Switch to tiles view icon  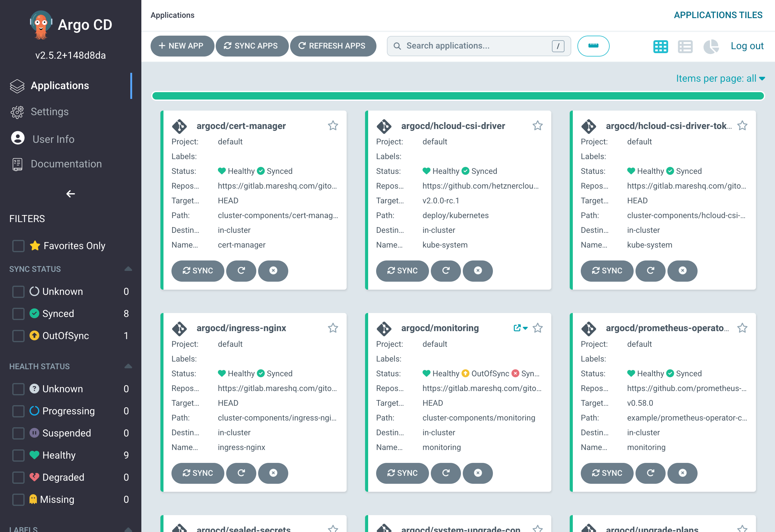pos(660,46)
